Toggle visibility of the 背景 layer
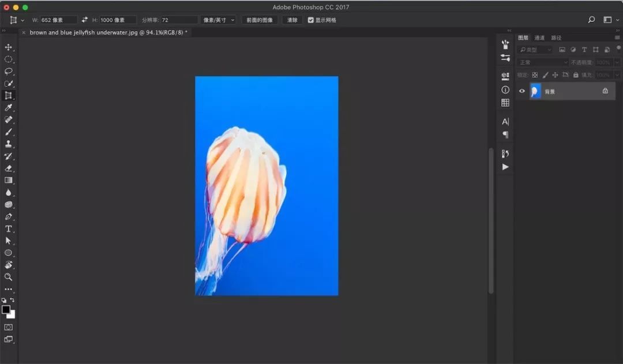Image resolution: width=623 pixels, height=364 pixels. (522, 91)
